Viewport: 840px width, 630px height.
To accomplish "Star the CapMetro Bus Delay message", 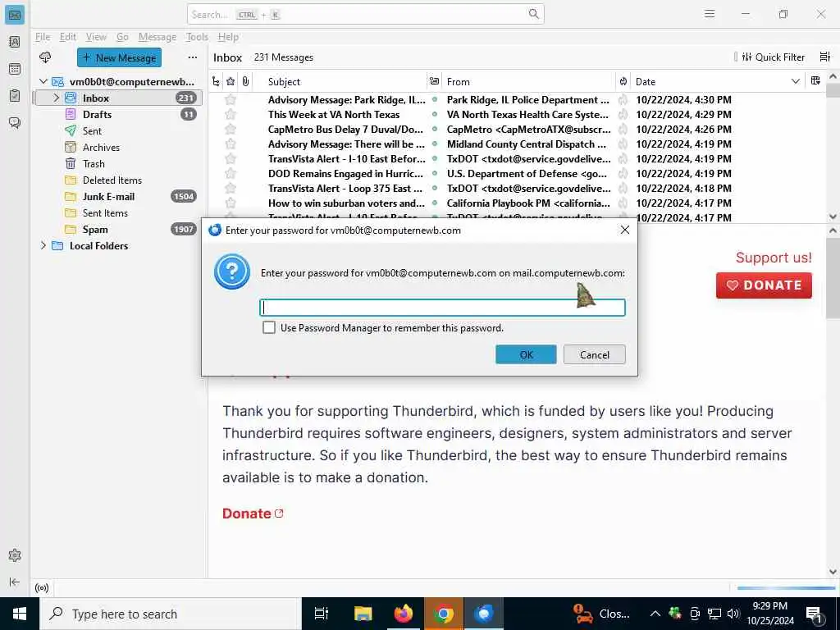I will (x=231, y=129).
